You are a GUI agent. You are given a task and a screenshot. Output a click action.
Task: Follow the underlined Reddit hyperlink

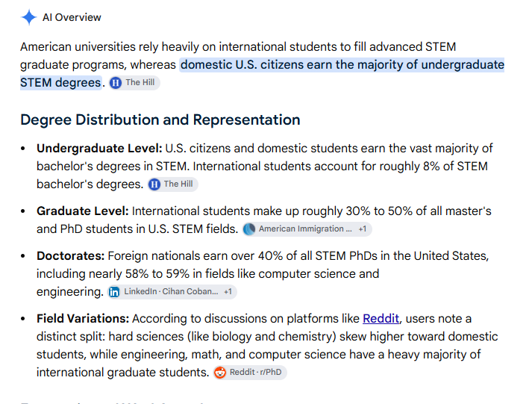pyautogui.click(x=381, y=319)
